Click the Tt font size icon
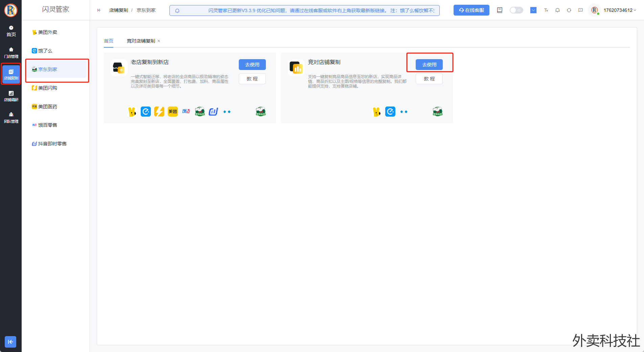This screenshot has height=352, width=644. (x=546, y=10)
